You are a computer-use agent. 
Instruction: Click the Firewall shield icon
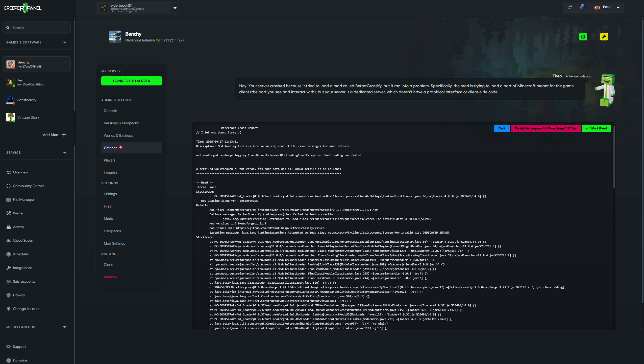[9, 295]
